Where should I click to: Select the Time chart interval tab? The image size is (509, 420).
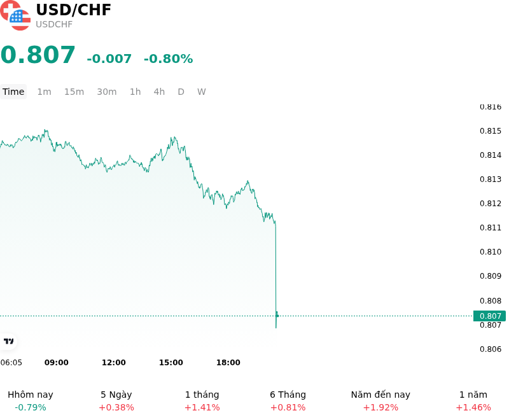[13, 92]
